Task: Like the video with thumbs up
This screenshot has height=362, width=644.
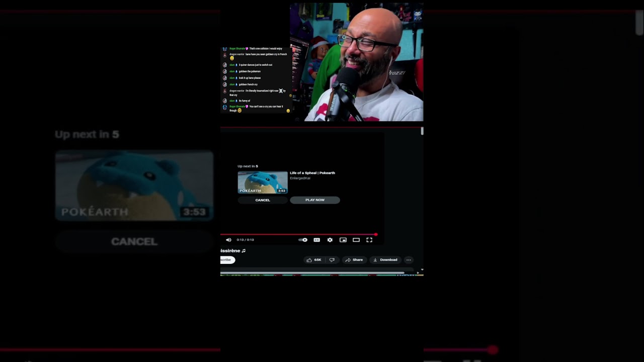Action: pos(314,260)
